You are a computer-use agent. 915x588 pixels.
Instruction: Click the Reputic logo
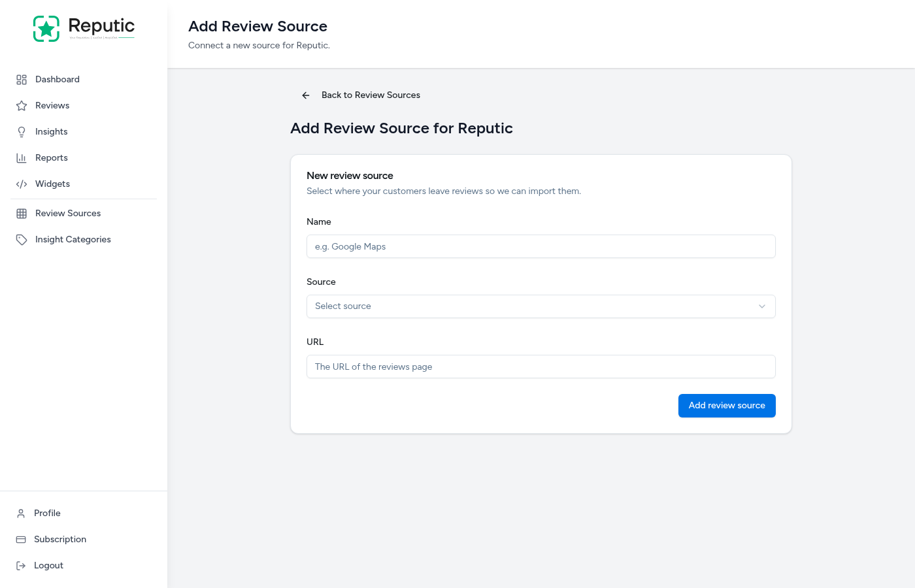pyautogui.click(x=84, y=28)
